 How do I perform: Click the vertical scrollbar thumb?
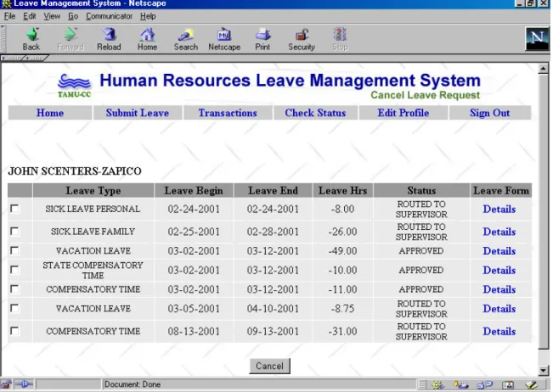click(x=543, y=211)
